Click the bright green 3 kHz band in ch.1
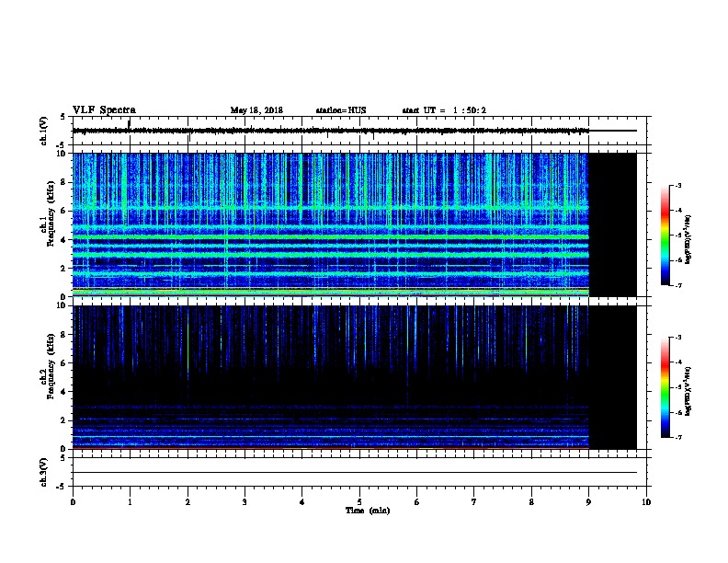The image size is (728, 563). (x=331, y=255)
